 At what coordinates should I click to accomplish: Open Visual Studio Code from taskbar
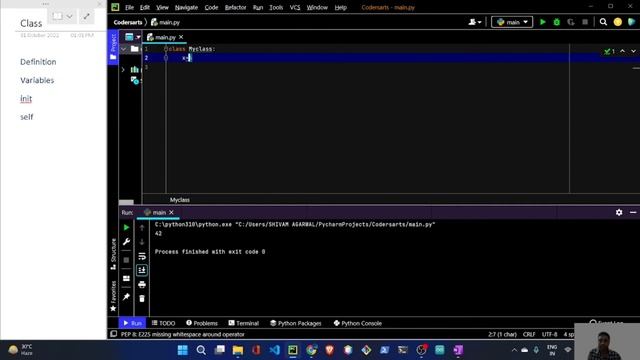274,350
